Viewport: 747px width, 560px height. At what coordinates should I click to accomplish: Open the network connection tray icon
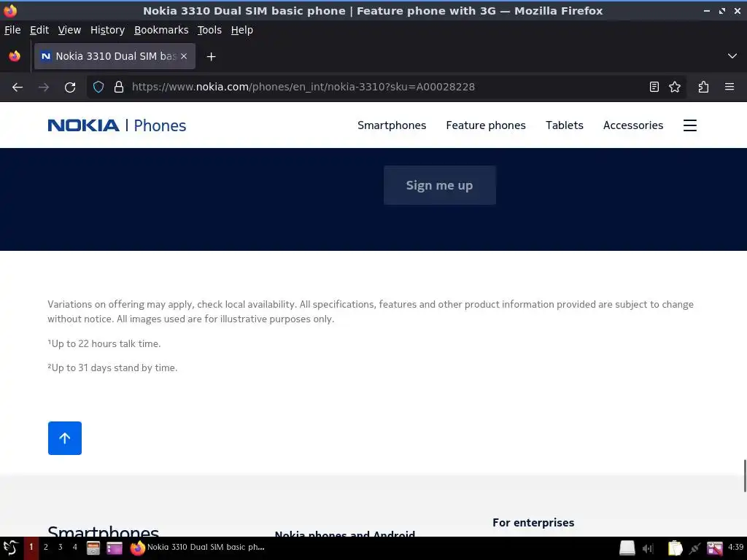(694, 548)
